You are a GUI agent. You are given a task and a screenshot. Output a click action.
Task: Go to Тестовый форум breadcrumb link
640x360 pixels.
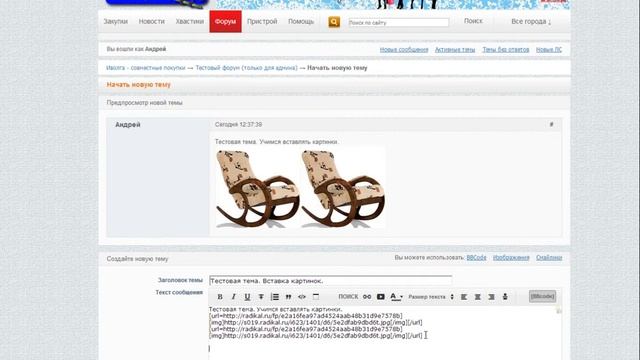point(246,68)
